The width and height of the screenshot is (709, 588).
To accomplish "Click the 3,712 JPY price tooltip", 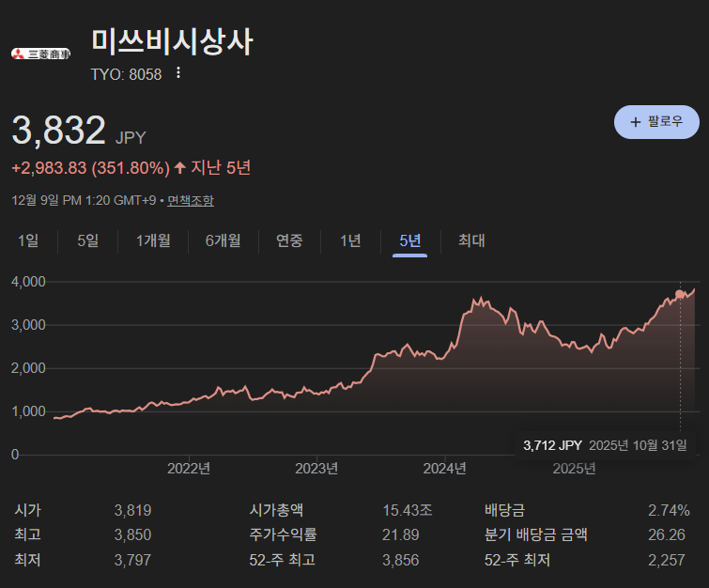I will (x=605, y=445).
